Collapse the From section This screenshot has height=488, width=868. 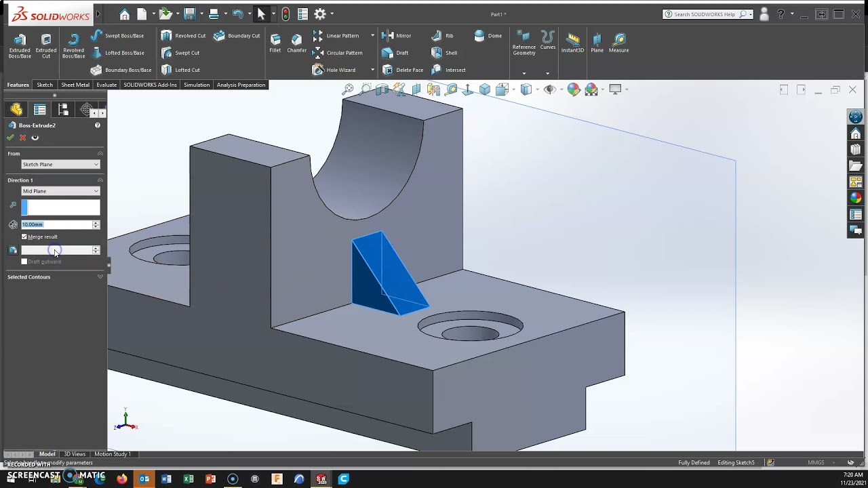coord(100,154)
